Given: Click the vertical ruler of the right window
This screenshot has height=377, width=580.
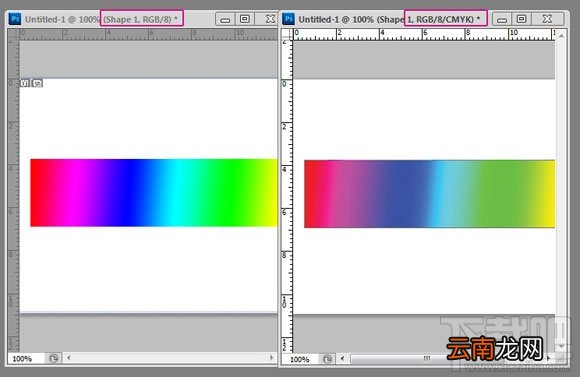Looking at the screenshot, I should point(287,196).
